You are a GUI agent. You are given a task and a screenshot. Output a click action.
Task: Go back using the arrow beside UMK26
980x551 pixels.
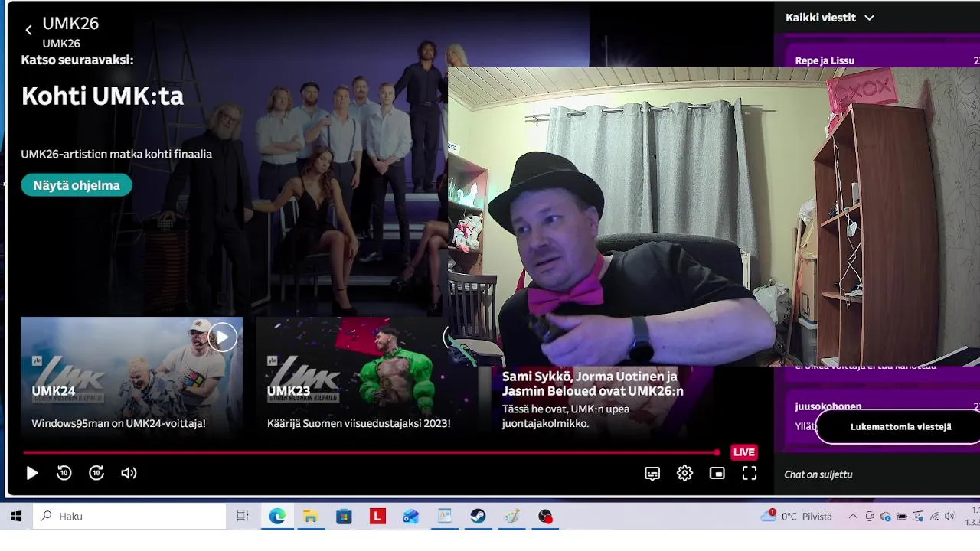[x=28, y=30]
